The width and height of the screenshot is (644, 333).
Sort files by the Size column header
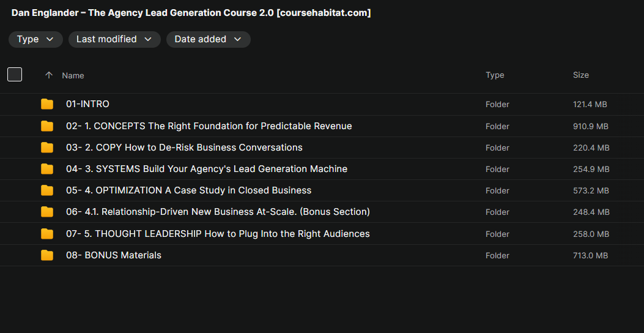tap(580, 75)
